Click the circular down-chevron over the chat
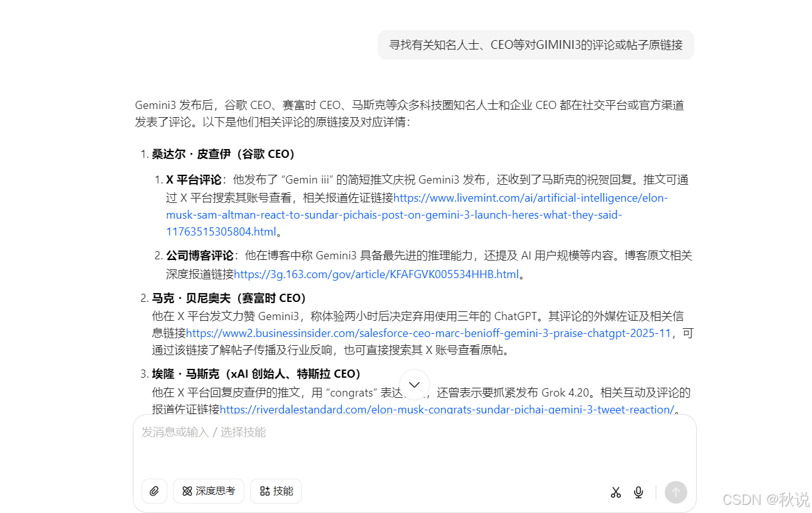Viewport: 812px width, 513px height. (x=414, y=384)
